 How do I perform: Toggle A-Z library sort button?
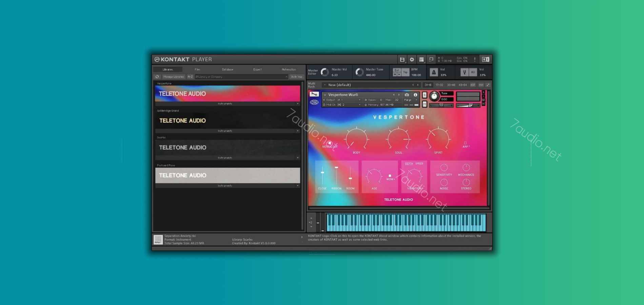click(x=190, y=77)
